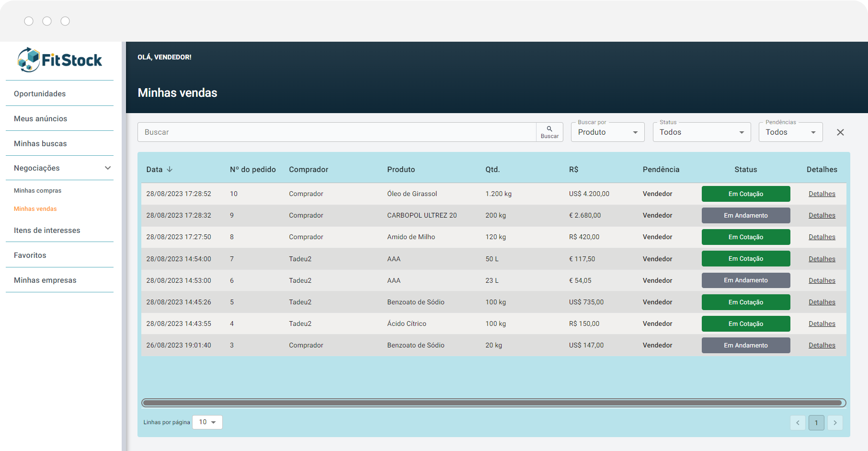Image resolution: width=868 pixels, height=451 pixels.
Task: Open Meus anúncios in the sidebar
Action: (41, 119)
